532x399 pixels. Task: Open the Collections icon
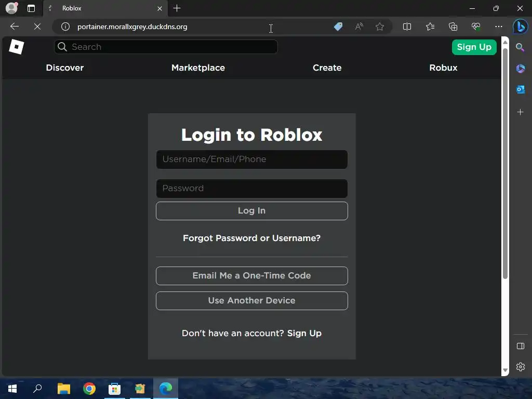click(x=453, y=26)
